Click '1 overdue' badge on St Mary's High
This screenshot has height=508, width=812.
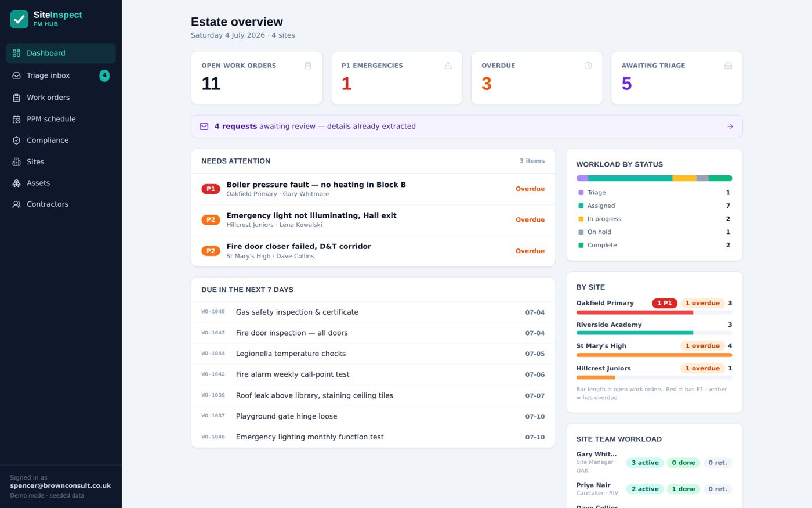point(702,346)
